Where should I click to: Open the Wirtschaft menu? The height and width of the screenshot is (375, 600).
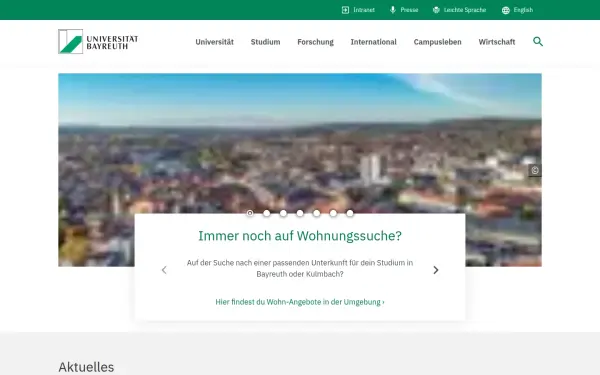point(497,42)
